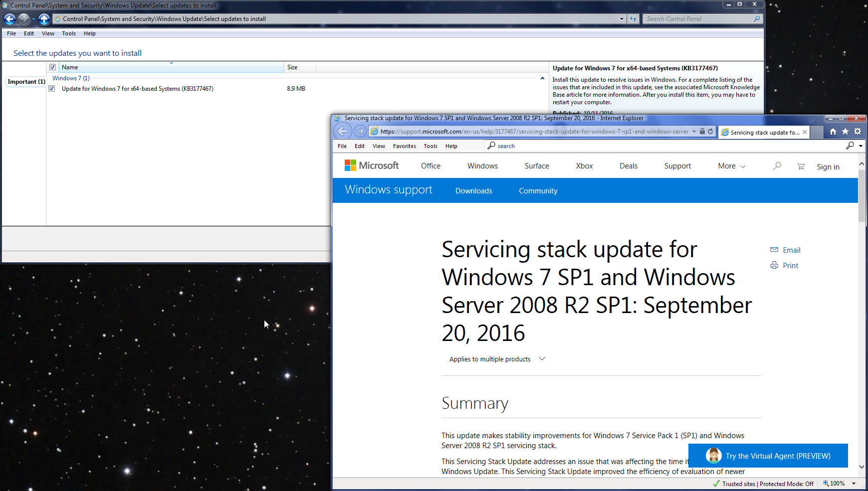Viewport: 868px width, 491px height.
Task: Close the Servicing stack update tab
Action: (805, 132)
